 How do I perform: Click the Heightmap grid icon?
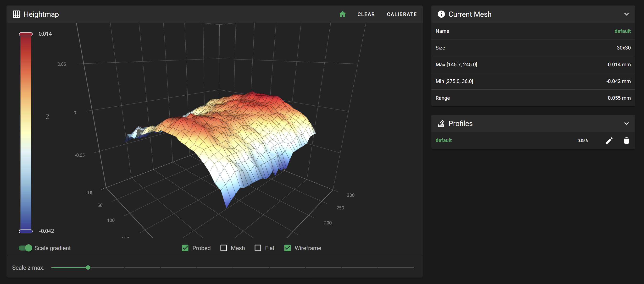17,14
